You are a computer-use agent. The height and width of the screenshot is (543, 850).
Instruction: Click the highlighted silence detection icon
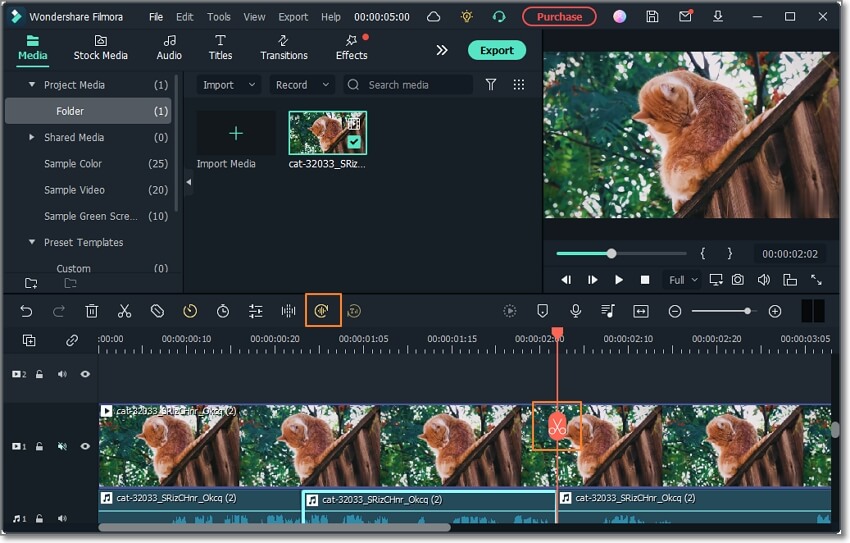tap(322, 311)
